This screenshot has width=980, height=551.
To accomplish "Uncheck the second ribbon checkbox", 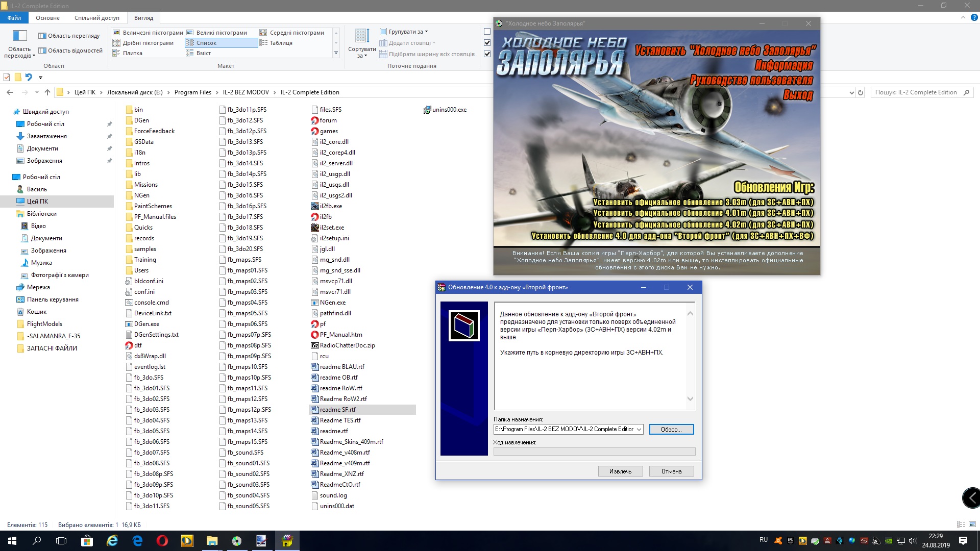I will pos(487,43).
